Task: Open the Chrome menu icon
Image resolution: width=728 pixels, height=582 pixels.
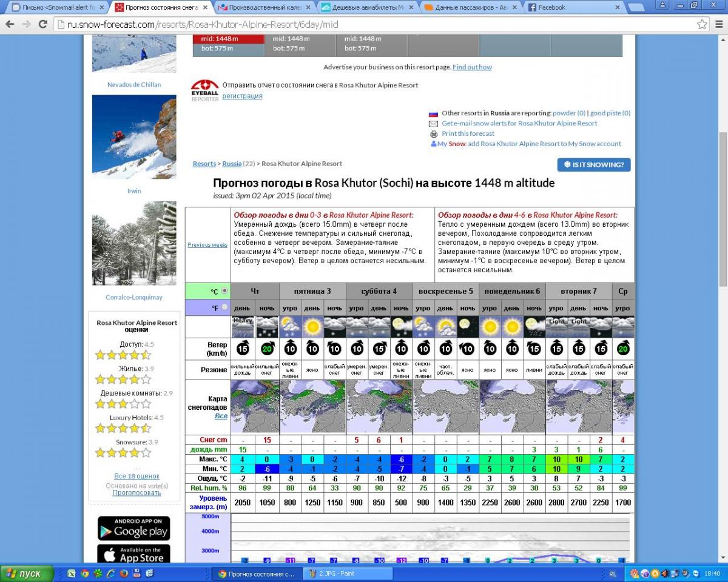Action: 718,24
